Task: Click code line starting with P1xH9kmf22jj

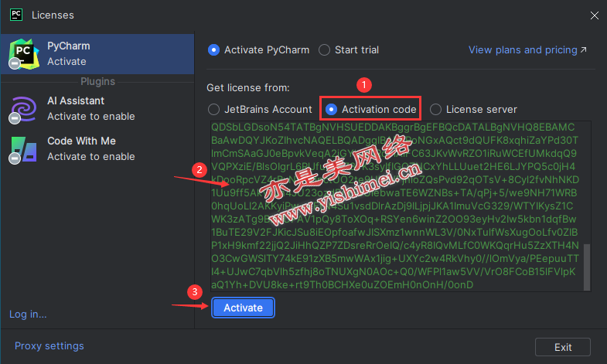Action: point(395,246)
